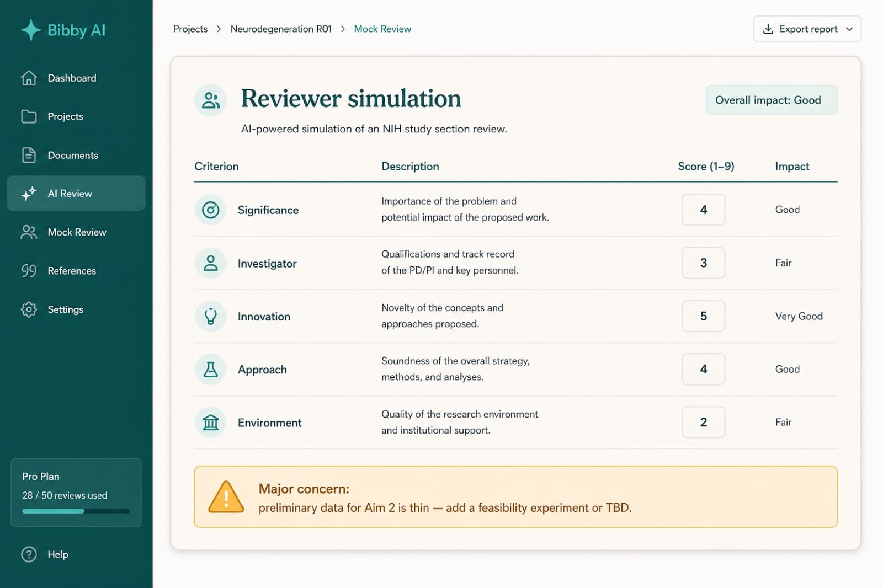This screenshot has height=588, width=883.
Task: Click the Environment institution icon
Action: tap(210, 423)
